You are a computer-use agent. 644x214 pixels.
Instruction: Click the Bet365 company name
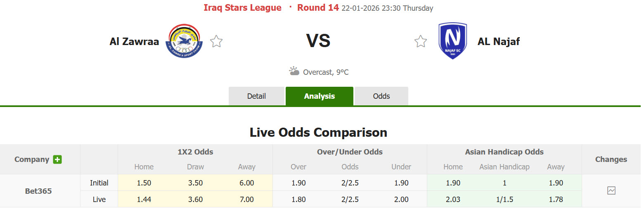tap(38, 191)
